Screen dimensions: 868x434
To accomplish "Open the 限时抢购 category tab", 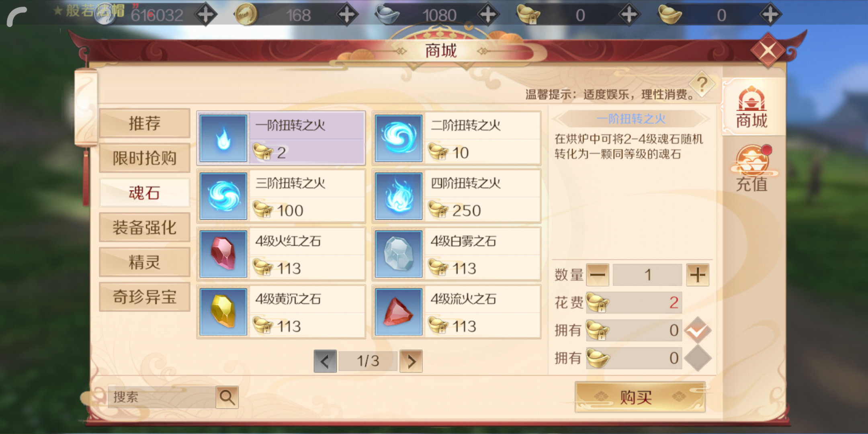I will tap(145, 158).
